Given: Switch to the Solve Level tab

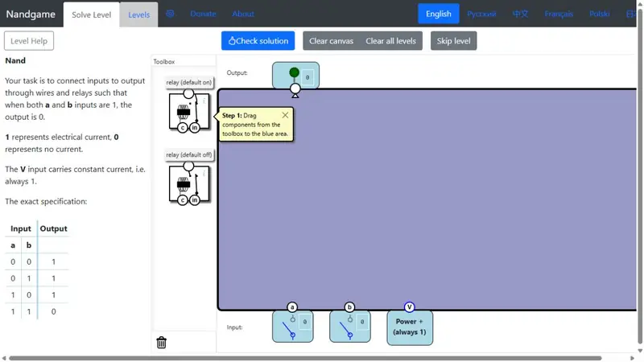Looking at the screenshot, I should 91,14.
